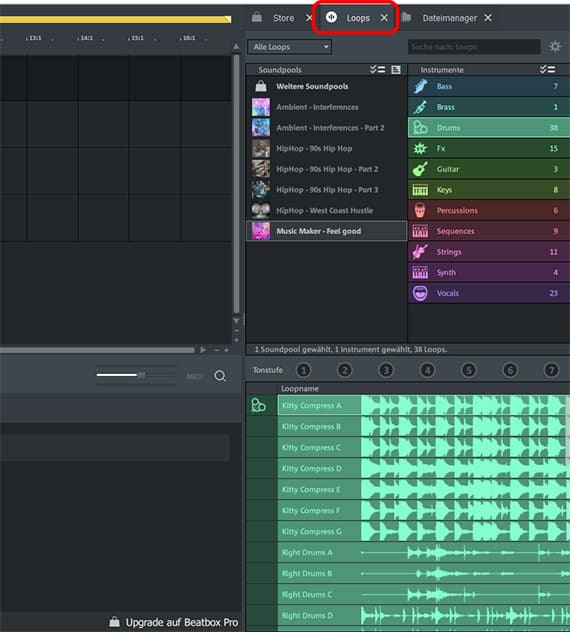This screenshot has width=570, height=632.
Task: Select the Bass instrument icon
Action: click(420, 86)
